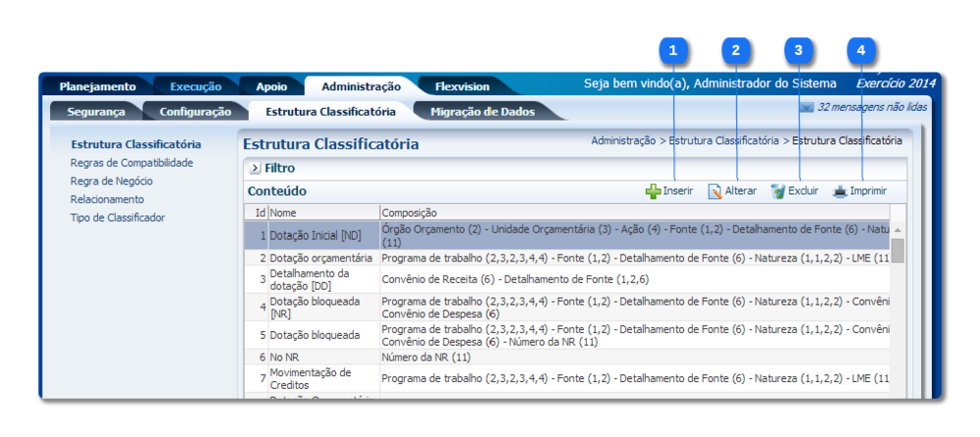
Task: Switch to Configuração sub-tab
Action: click(x=195, y=112)
